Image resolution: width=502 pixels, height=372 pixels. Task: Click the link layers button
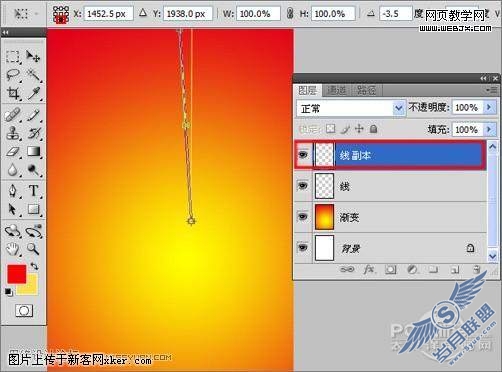point(347,269)
